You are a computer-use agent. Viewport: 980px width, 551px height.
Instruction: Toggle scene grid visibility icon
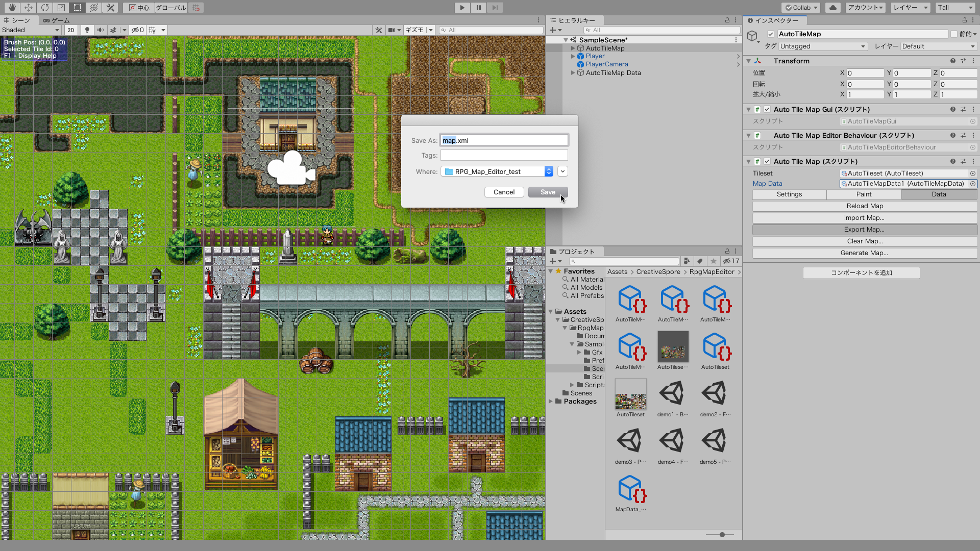(152, 30)
